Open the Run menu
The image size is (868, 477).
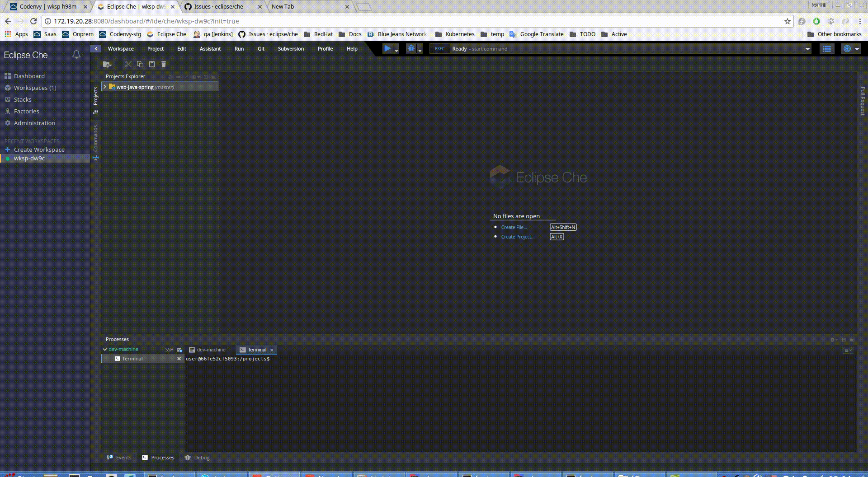point(239,49)
